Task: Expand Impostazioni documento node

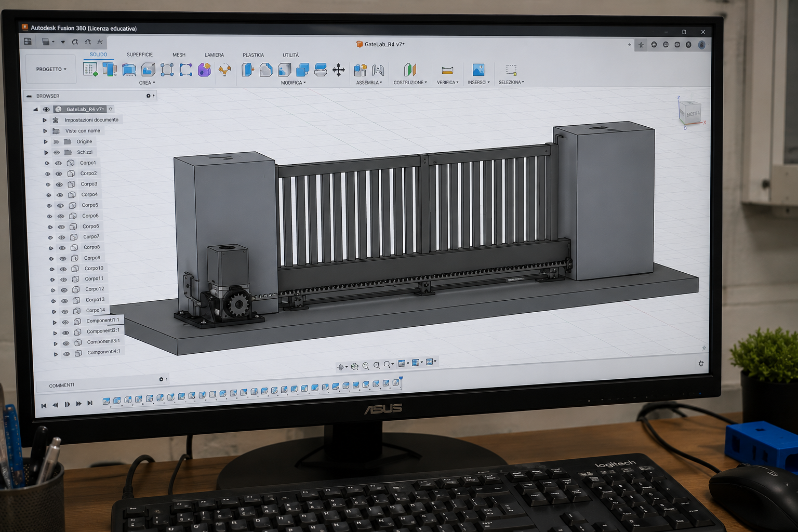Action: tap(45, 120)
